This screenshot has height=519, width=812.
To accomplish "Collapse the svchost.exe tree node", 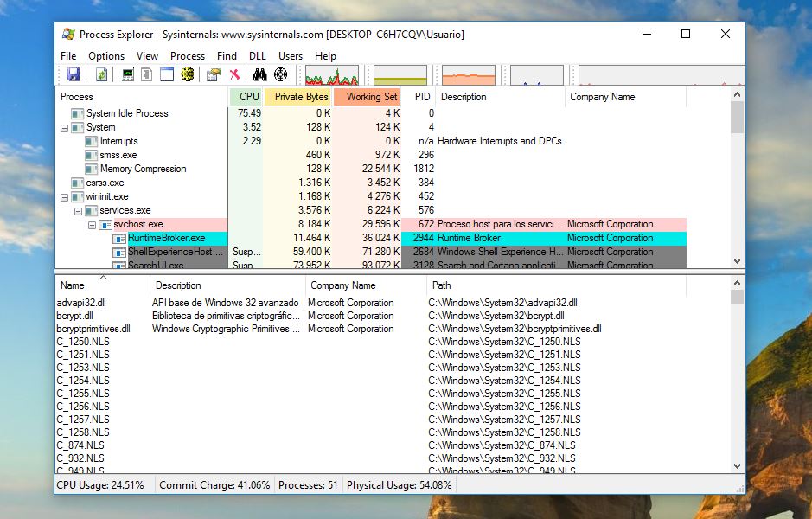I will click(92, 225).
